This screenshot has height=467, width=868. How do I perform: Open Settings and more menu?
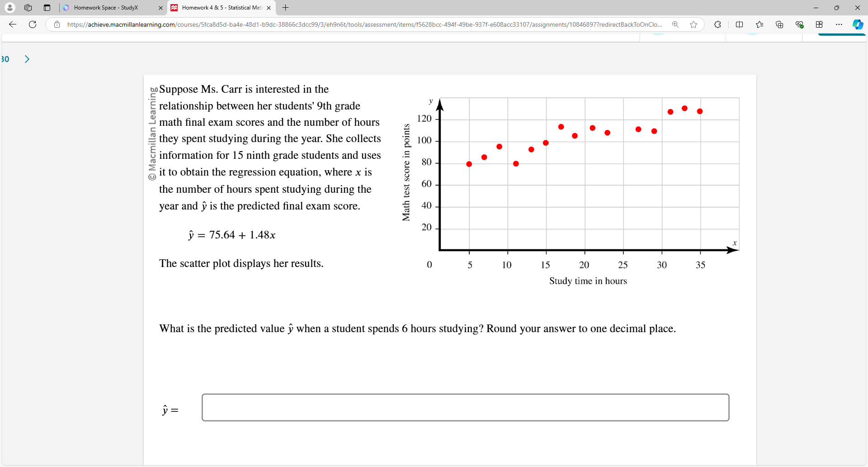tap(839, 24)
